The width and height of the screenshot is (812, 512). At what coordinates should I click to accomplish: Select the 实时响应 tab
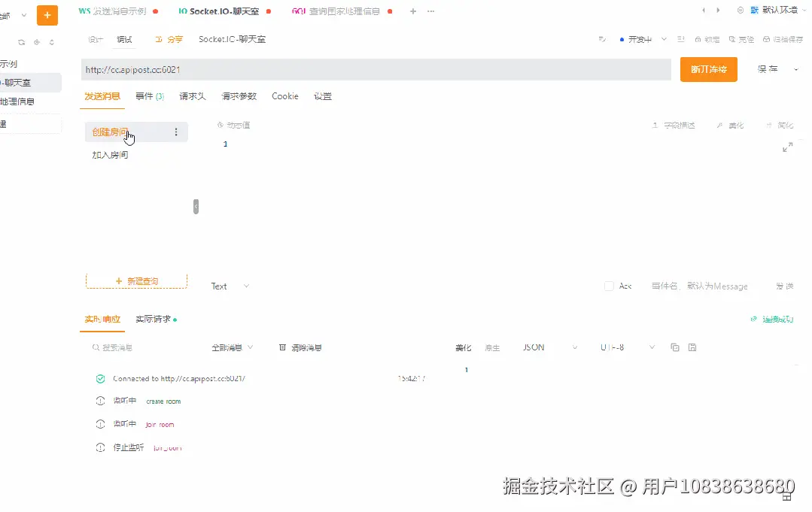pyautogui.click(x=102, y=319)
